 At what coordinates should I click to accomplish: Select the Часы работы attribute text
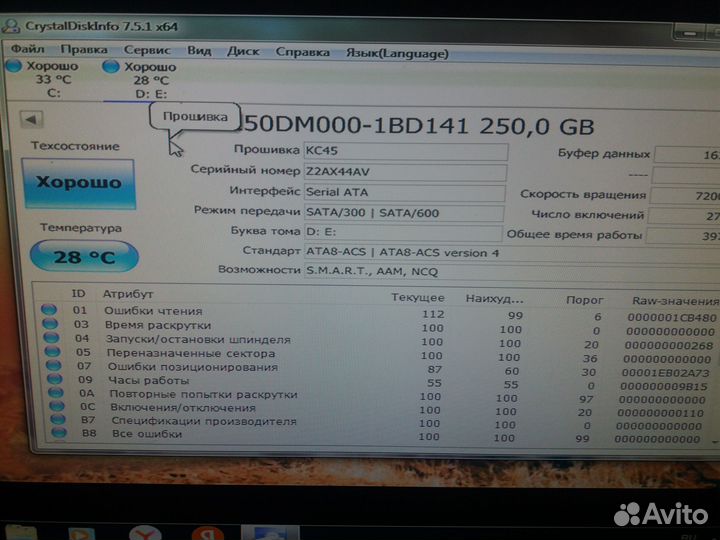[148, 380]
